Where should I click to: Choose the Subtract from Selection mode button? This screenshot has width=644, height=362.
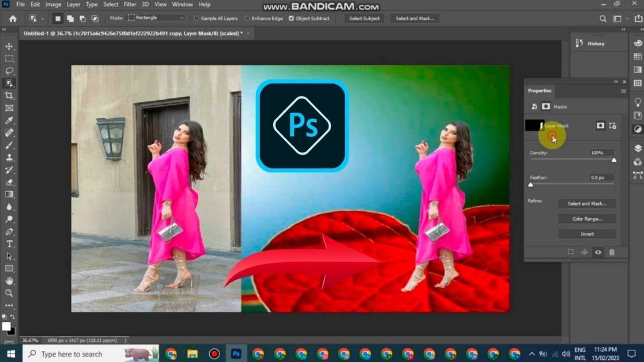tap(82, 19)
